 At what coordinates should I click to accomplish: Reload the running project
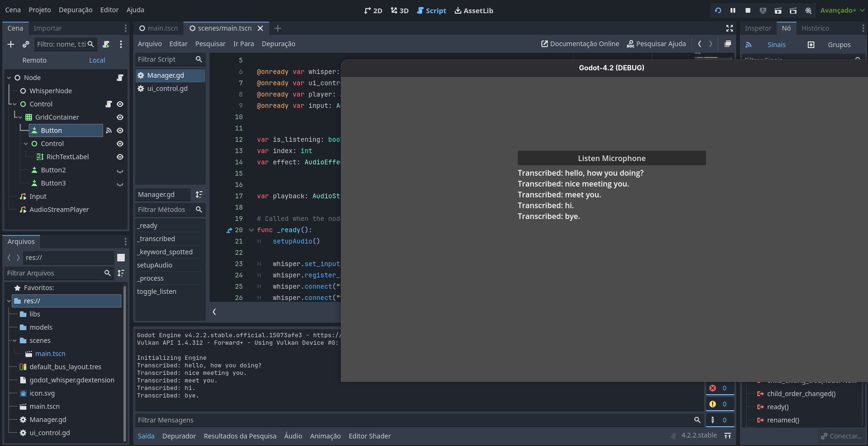(718, 10)
